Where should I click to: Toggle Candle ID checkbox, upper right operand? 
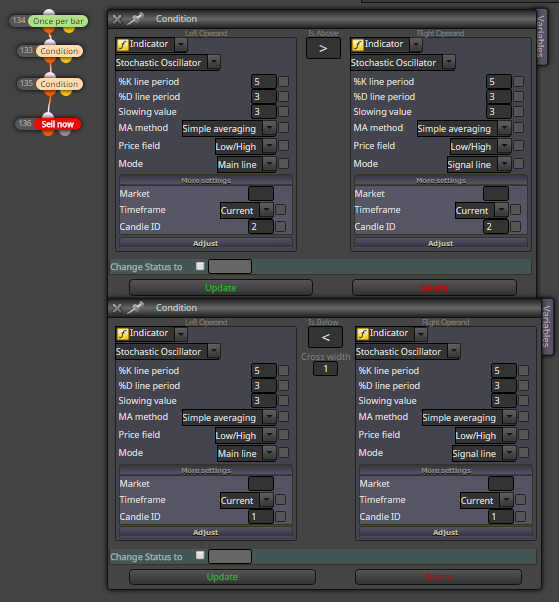(x=516, y=227)
